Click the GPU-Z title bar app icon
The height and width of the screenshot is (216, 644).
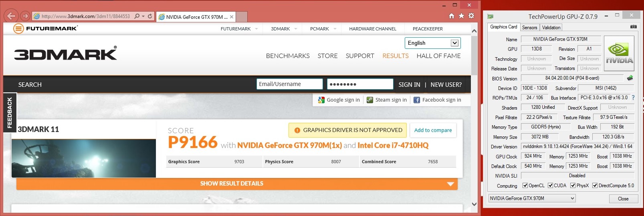click(490, 16)
